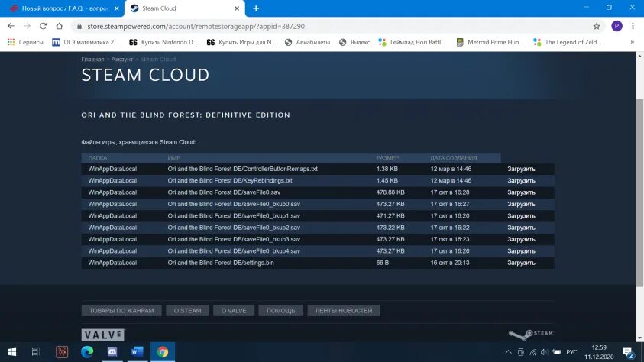The width and height of the screenshot is (644, 362).
Task: Open the Chrome three-dot menu
Action: point(633,26)
